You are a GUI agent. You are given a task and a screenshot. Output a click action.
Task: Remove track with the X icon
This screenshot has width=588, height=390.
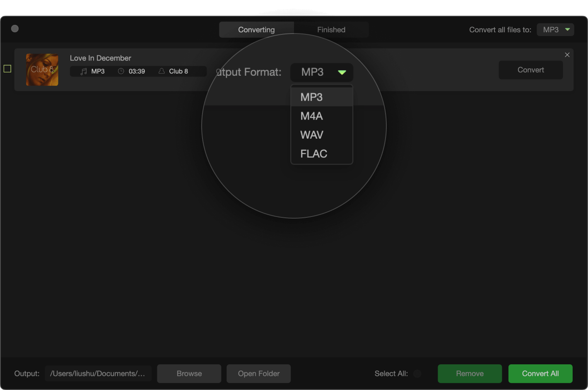(x=567, y=55)
